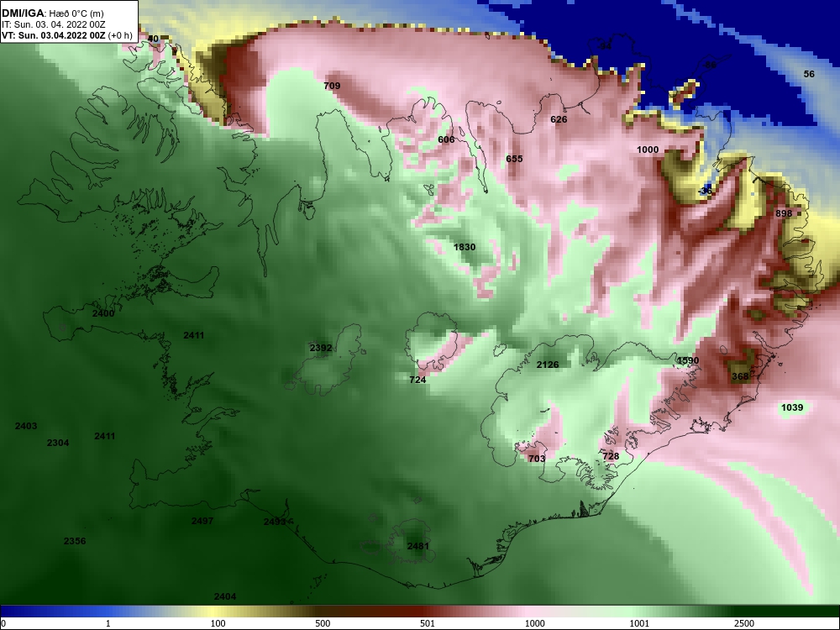Click the map value 2481

pos(418,547)
